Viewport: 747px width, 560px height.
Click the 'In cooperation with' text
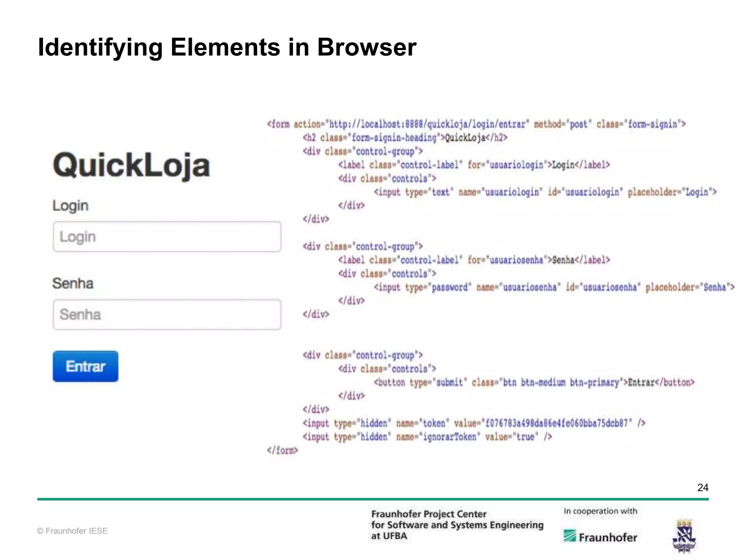(600, 511)
